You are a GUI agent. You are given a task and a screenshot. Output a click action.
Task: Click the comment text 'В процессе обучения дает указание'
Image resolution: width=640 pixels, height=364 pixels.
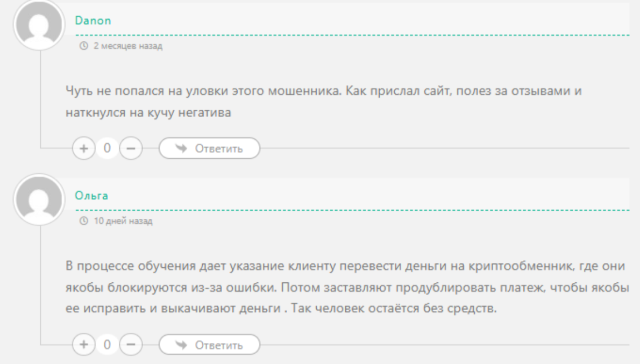pyautogui.click(x=175, y=266)
